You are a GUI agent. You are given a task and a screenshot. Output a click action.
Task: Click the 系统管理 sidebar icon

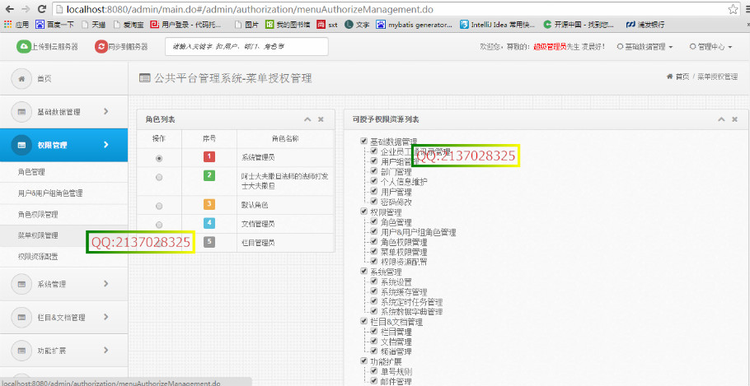22,284
